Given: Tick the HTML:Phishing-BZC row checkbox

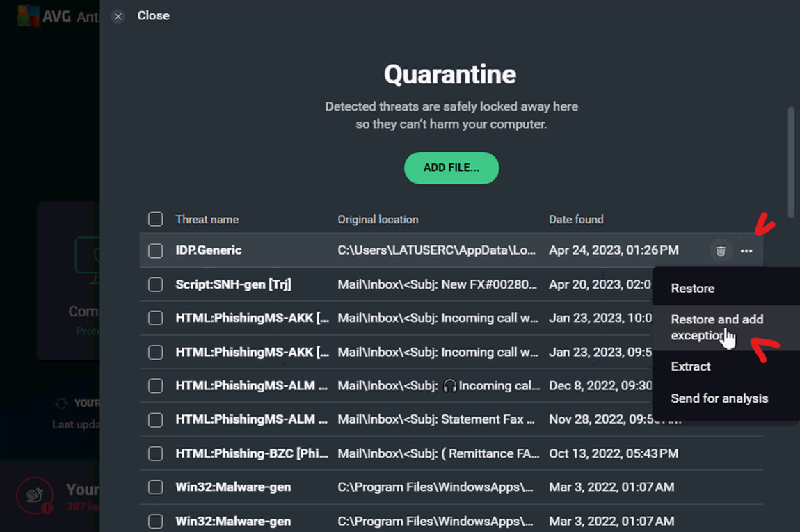Looking at the screenshot, I should 156,453.
